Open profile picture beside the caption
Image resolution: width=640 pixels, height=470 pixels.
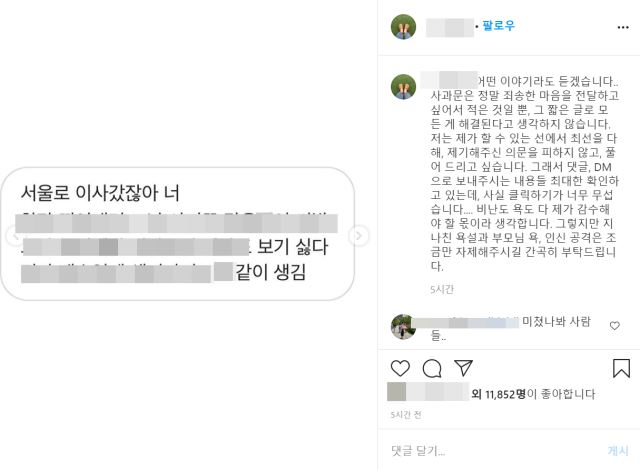click(403, 86)
